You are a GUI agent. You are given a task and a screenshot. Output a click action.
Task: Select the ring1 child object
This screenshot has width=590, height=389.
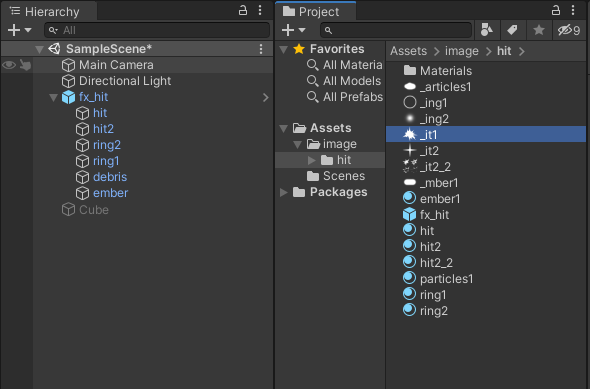(106, 161)
